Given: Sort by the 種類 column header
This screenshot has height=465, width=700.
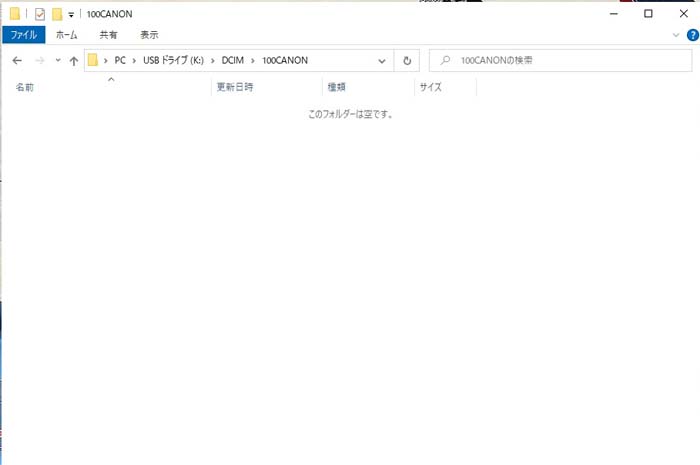Looking at the screenshot, I should pos(368,87).
